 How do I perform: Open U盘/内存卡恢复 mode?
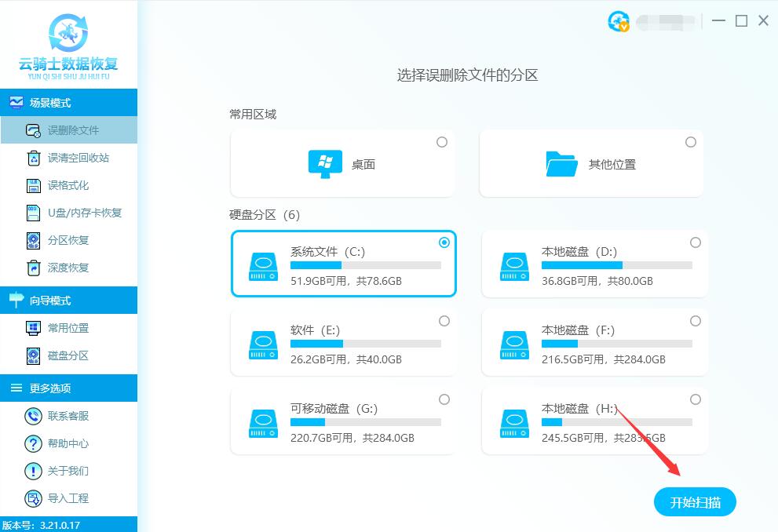[x=69, y=213]
